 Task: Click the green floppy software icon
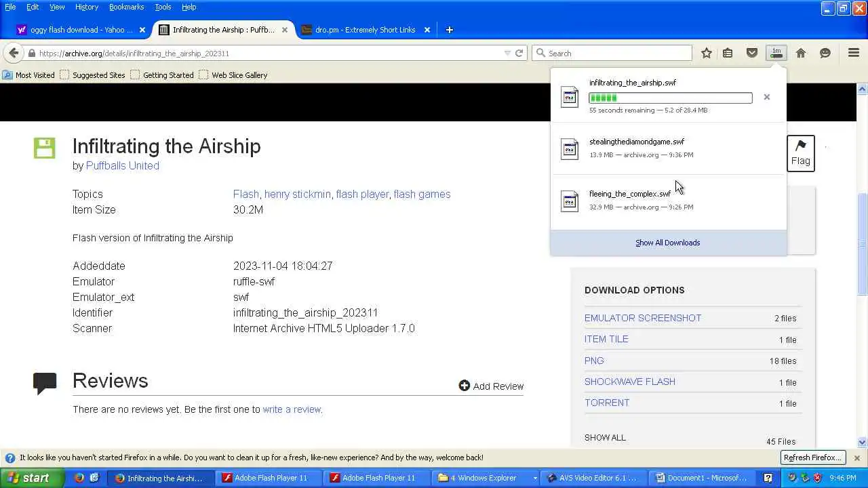(44, 148)
